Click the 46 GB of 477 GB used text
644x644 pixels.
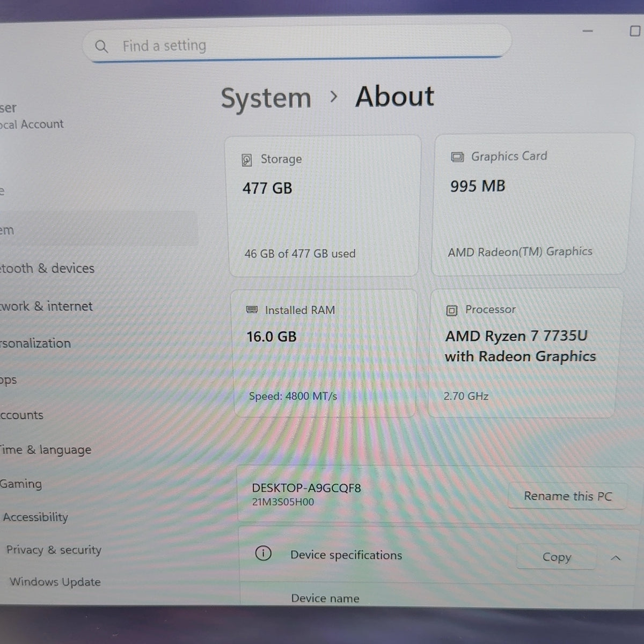click(x=300, y=253)
